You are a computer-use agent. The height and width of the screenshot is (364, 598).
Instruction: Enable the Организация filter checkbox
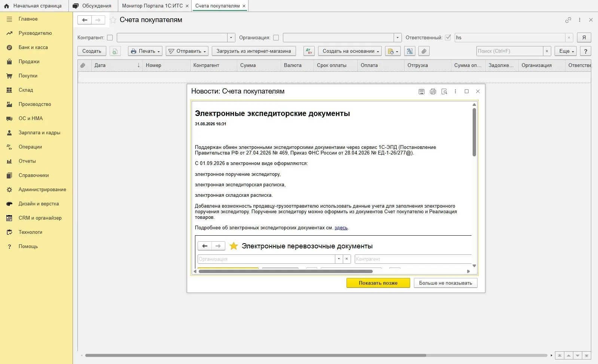click(x=276, y=38)
